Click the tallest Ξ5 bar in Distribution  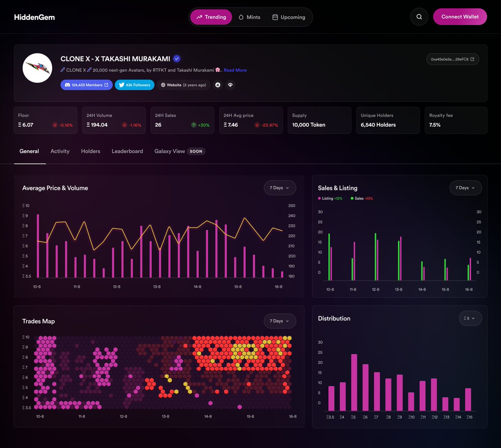[x=354, y=382]
